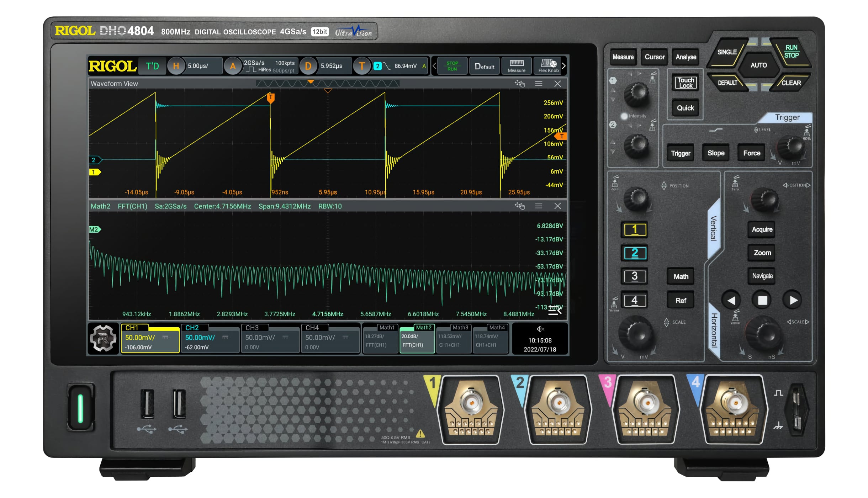This screenshot has width=868, height=498.
Task: Tap the move icon in Waveform View
Action: coord(520,84)
